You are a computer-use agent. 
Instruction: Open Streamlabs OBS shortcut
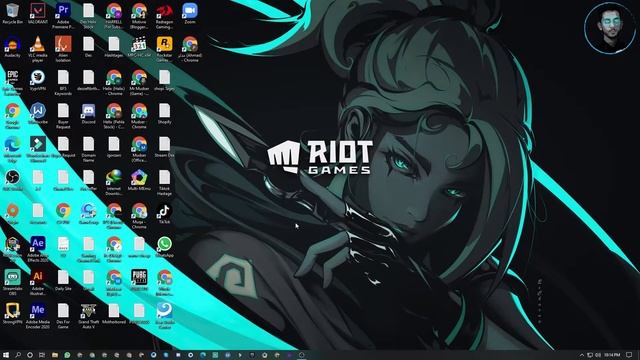coord(12,282)
